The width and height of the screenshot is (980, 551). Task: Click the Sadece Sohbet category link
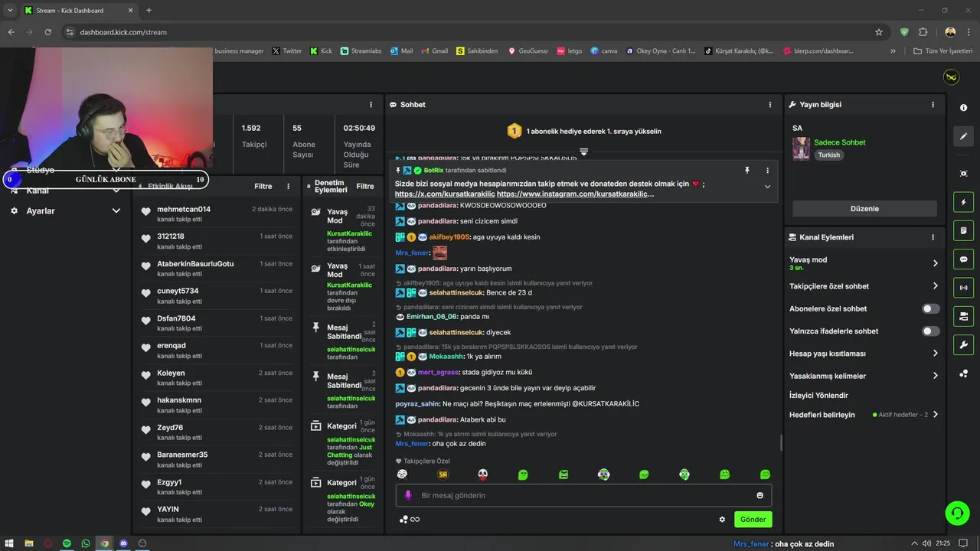click(840, 142)
